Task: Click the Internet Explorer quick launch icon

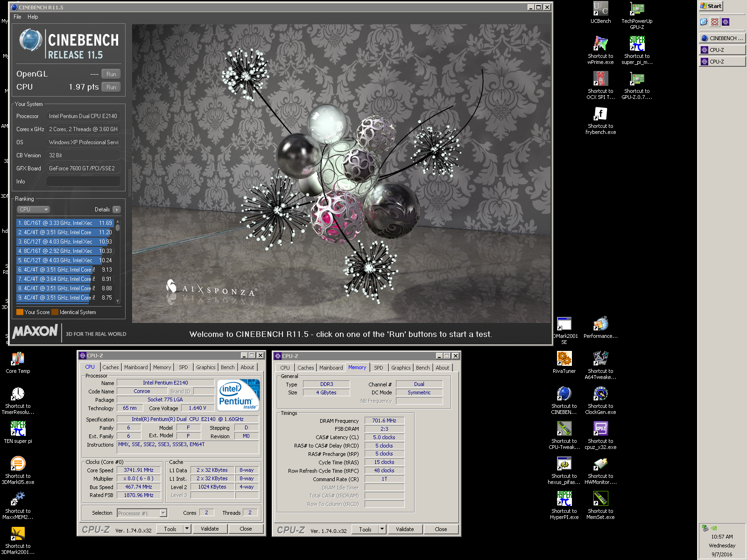Action: tap(704, 22)
